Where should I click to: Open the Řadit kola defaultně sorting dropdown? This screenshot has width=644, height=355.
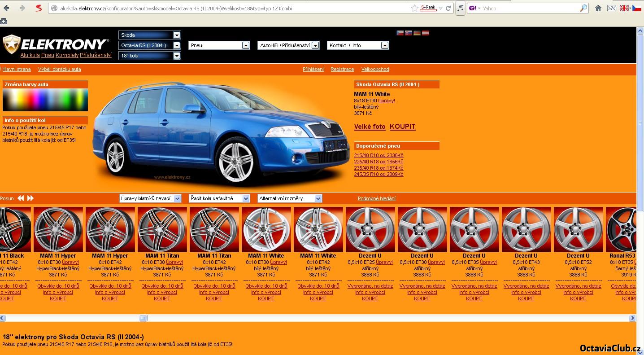(x=219, y=198)
